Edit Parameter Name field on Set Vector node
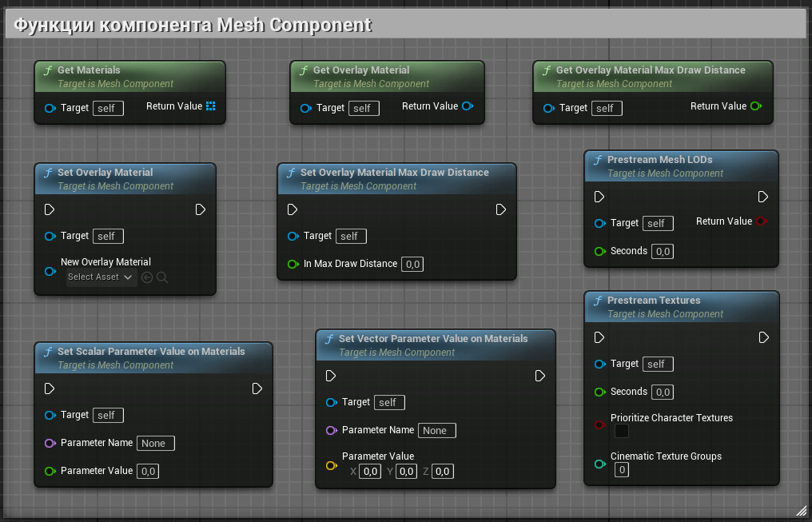This screenshot has height=522, width=812. coord(437,430)
